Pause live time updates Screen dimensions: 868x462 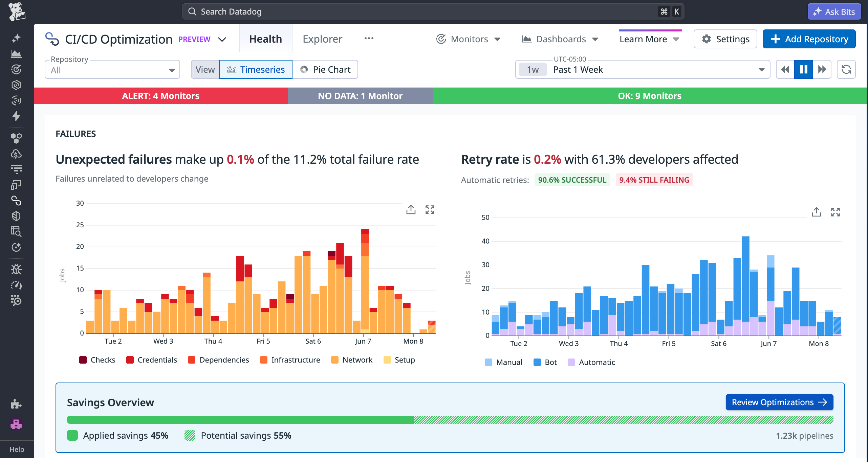point(804,69)
